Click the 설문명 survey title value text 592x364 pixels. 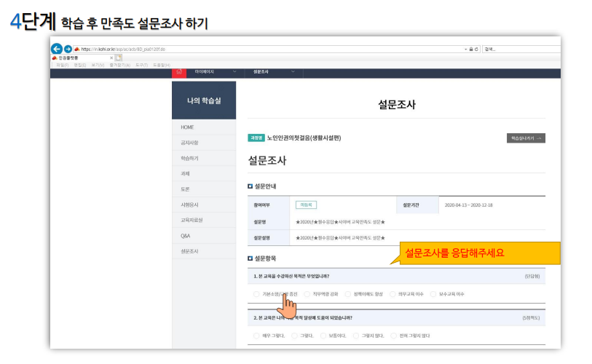[x=340, y=222]
